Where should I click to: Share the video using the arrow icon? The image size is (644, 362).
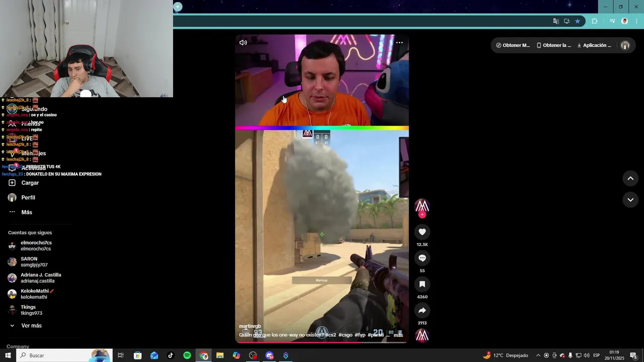pos(422,310)
